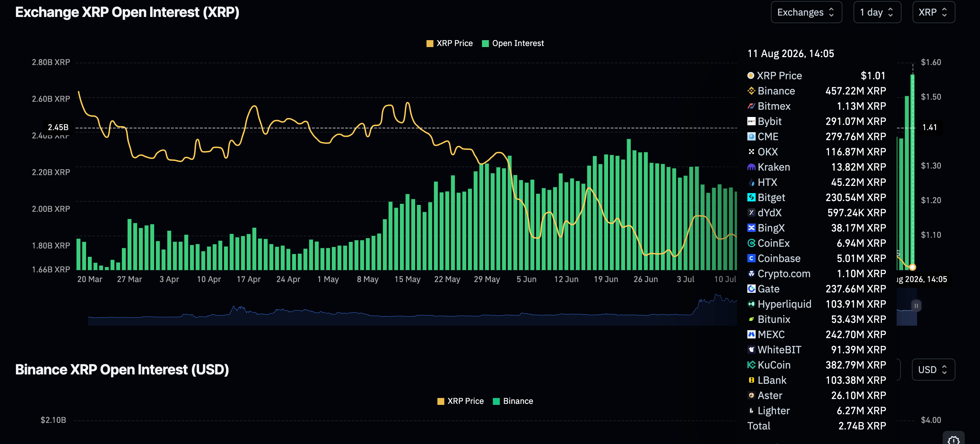Screen dimensions: 980x444
Task: Toggle Open Interest series in top chart legend
Action: tap(513, 43)
